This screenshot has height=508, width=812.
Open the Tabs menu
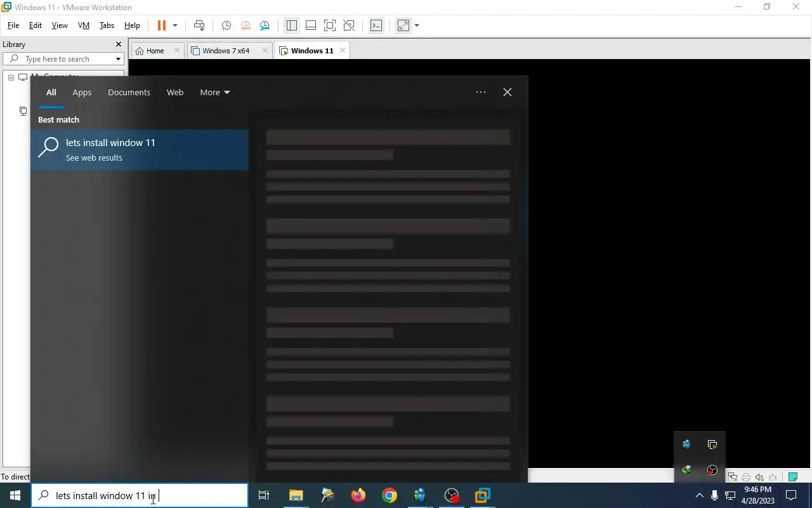coord(107,25)
